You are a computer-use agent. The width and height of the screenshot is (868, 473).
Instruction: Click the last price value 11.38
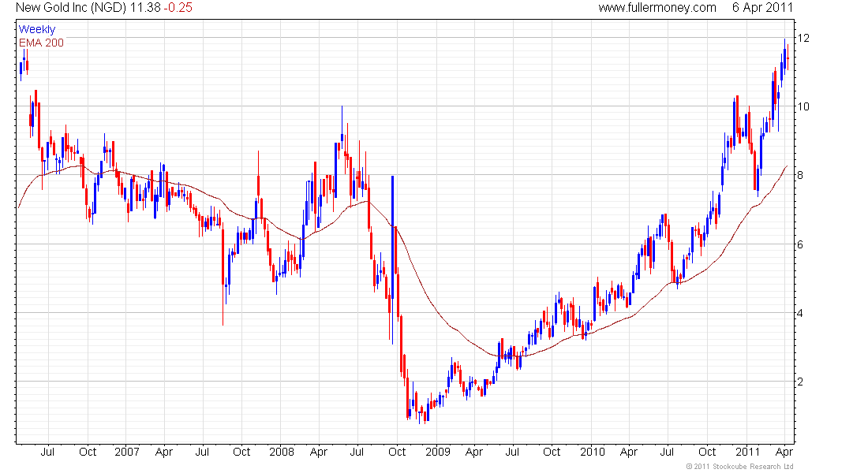point(145,8)
